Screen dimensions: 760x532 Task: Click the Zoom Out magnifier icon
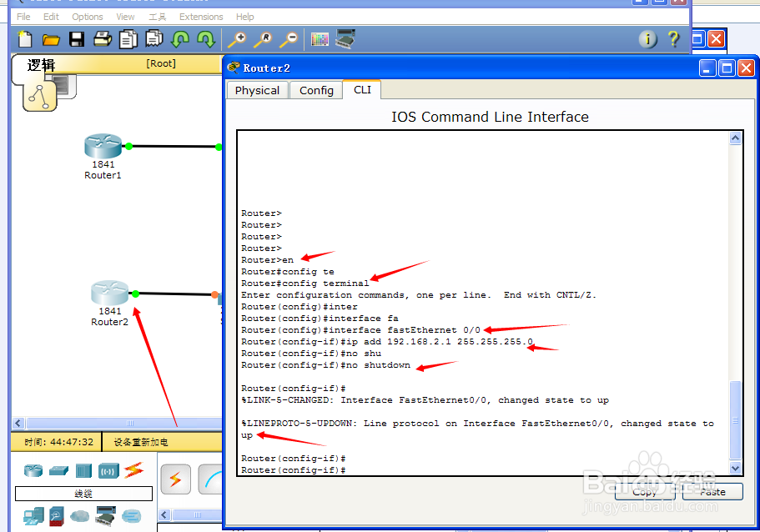289,39
